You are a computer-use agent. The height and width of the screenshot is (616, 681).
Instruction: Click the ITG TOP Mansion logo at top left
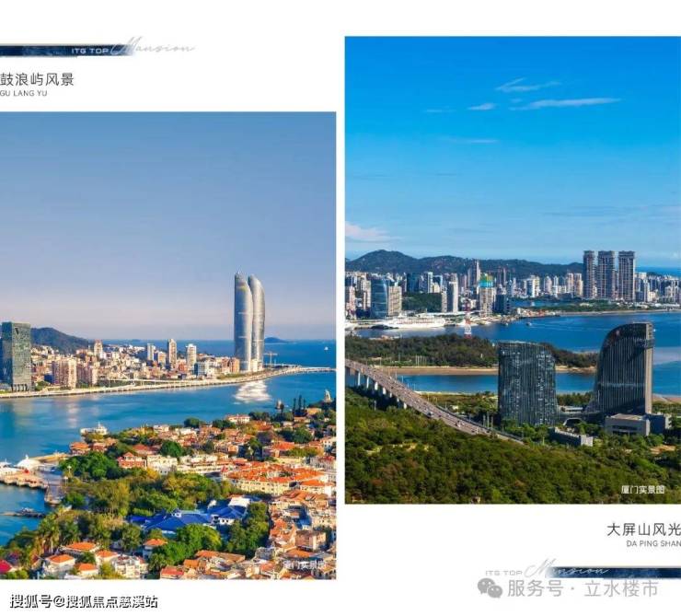97,48
